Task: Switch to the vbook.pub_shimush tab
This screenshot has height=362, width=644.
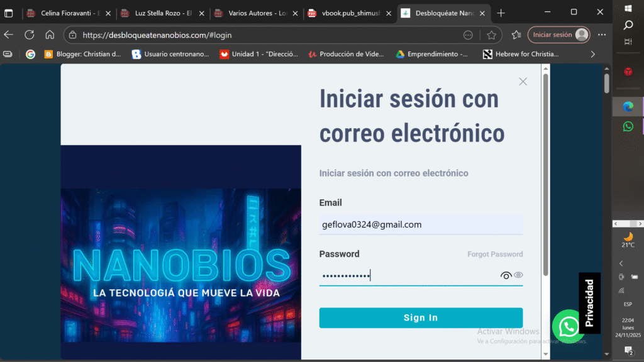Action: [x=344, y=13]
